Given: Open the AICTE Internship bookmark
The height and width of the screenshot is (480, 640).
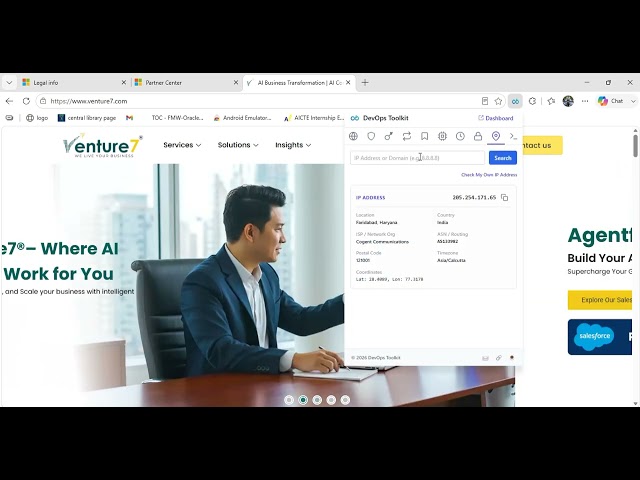Looking at the screenshot, I should [314, 118].
